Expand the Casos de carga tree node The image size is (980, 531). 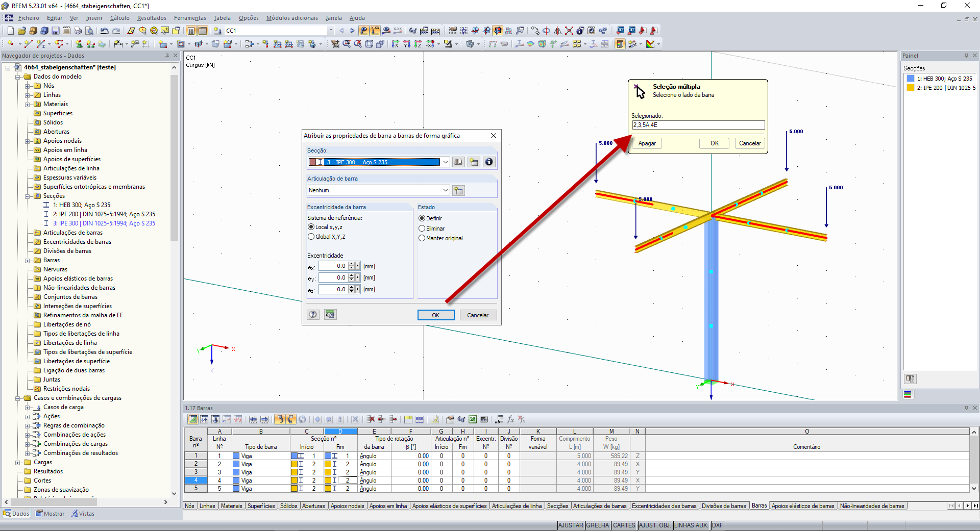point(28,407)
